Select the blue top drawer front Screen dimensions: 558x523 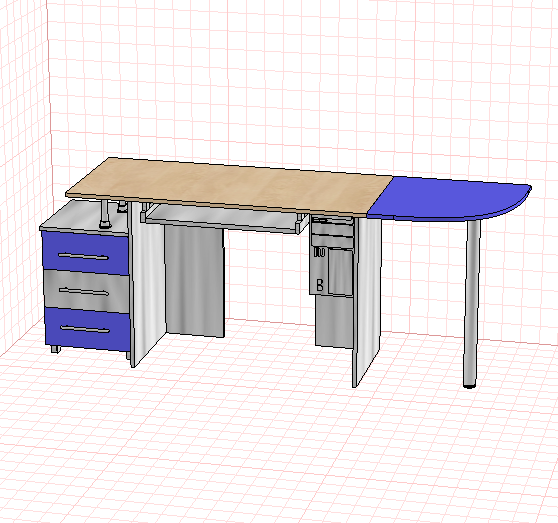(x=85, y=254)
